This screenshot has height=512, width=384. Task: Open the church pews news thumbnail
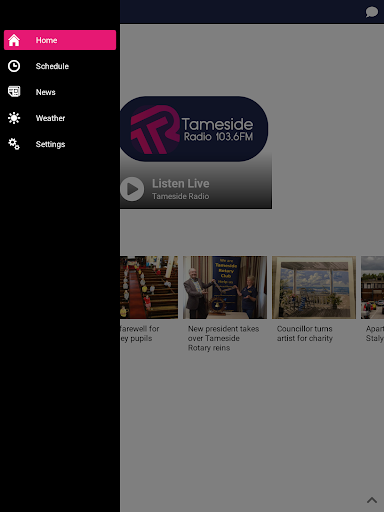coord(149,287)
